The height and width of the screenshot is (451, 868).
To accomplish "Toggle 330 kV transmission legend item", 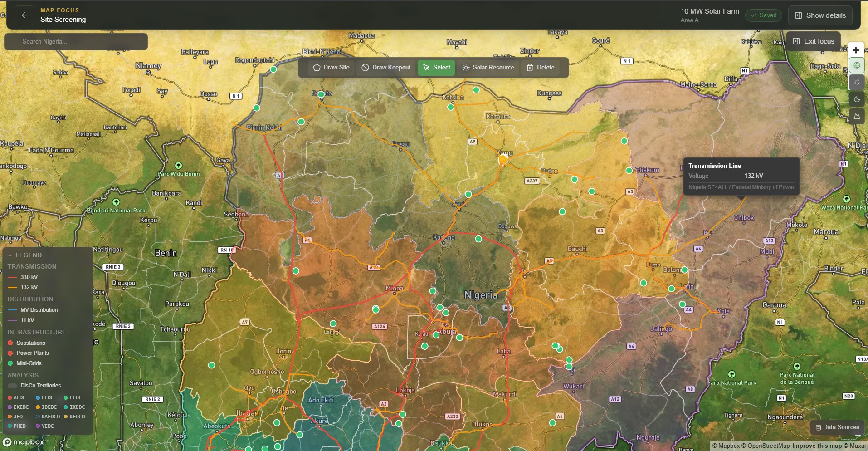I will click(23, 277).
